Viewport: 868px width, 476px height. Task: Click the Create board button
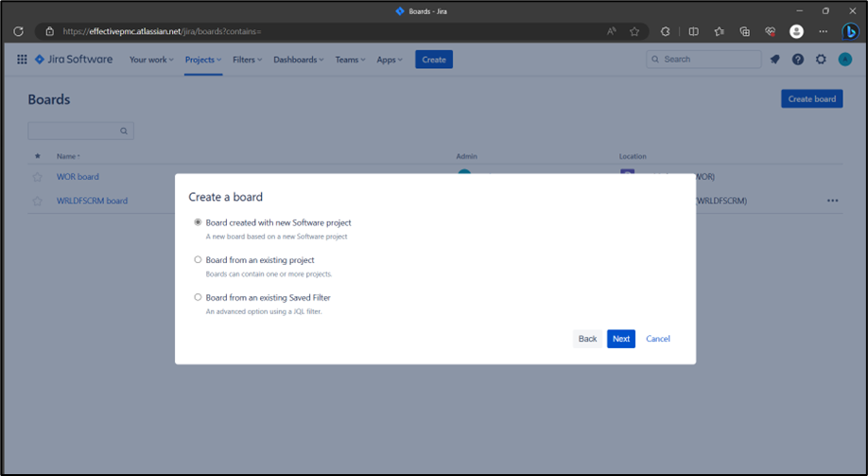[812, 98]
